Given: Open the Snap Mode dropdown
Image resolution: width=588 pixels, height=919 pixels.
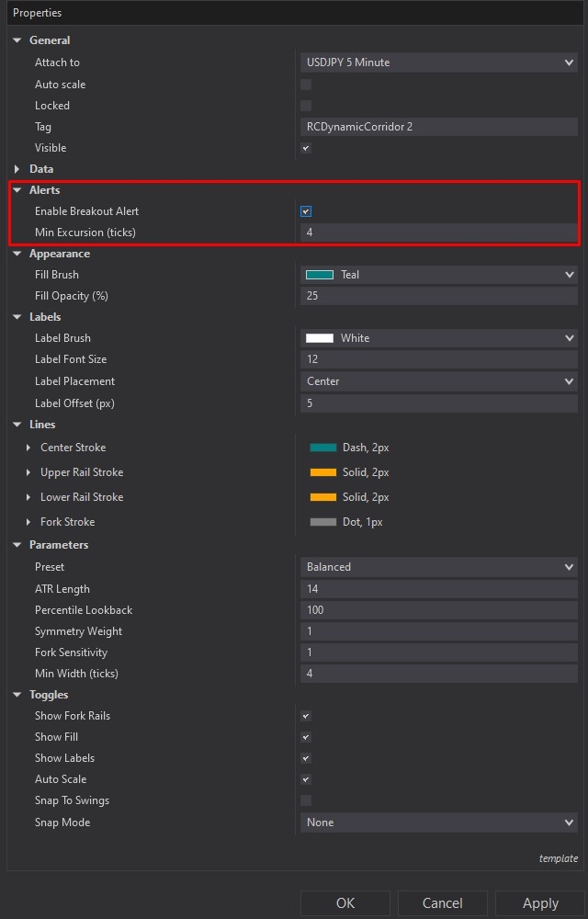Looking at the screenshot, I should [x=438, y=822].
